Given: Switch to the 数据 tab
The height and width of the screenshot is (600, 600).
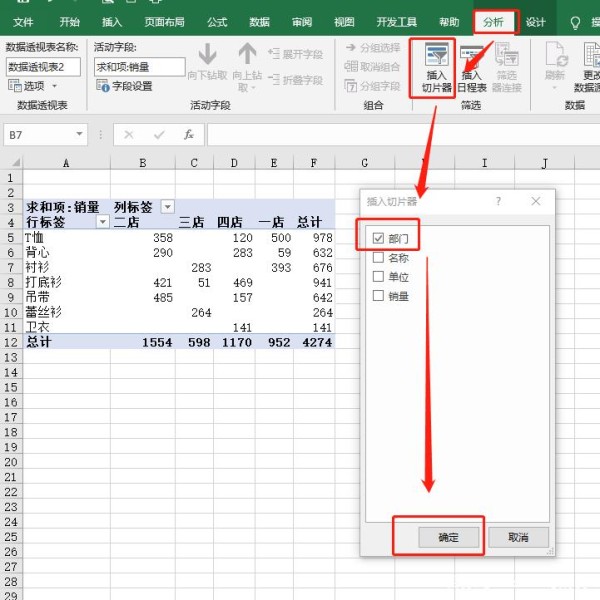Looking at the screenshot, I should [x=259, y=22].
